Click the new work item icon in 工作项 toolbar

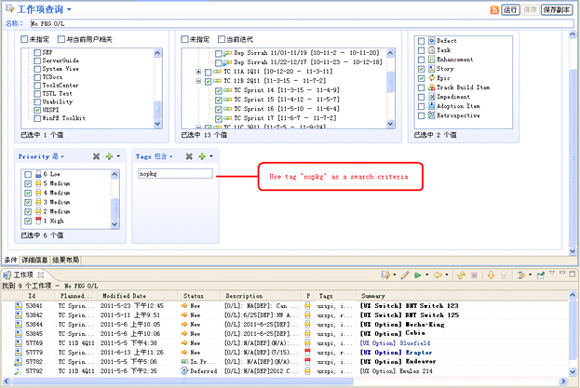pyautogui.click(x=385, y=275)
